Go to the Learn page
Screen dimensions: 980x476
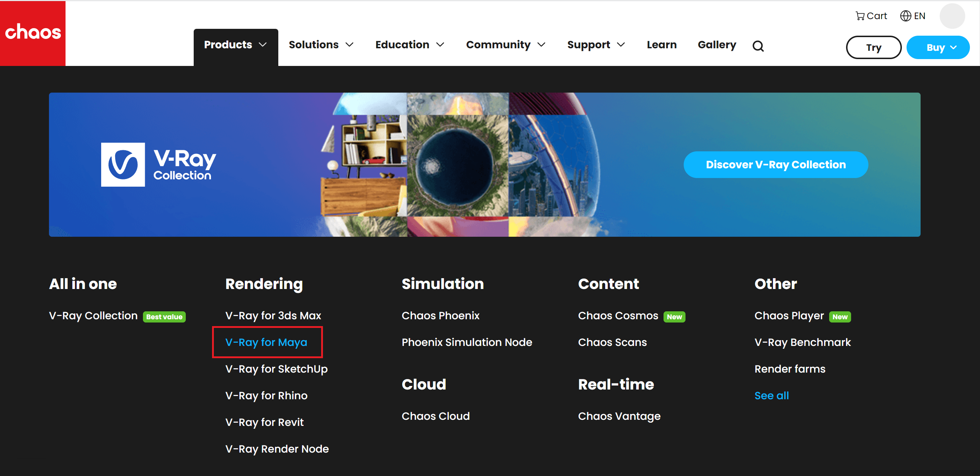point(662,45)
